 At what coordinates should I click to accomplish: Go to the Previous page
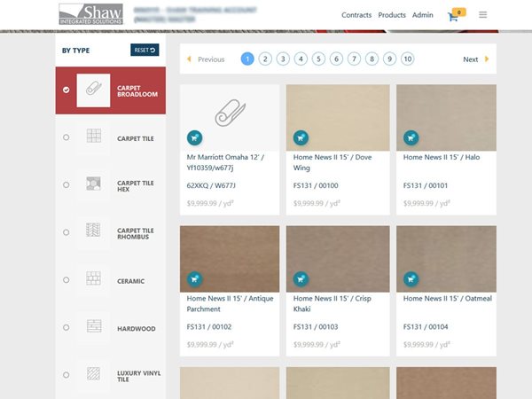[211, 59]
